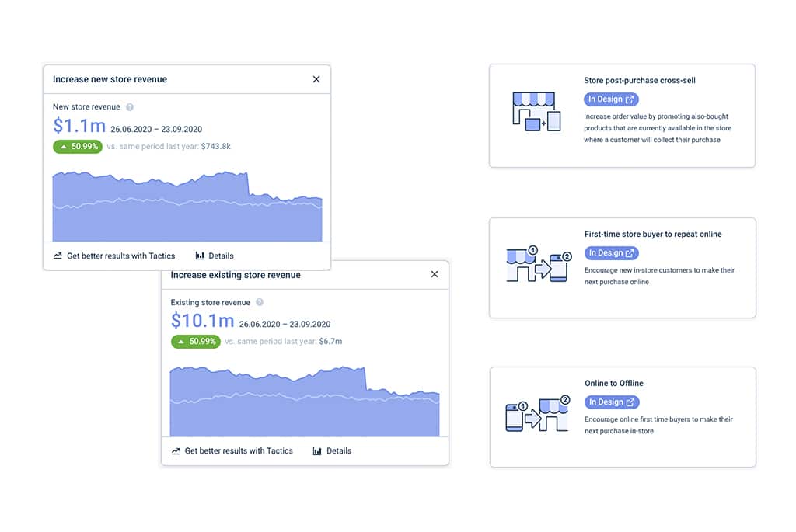Click the date range beside $1.1m

156,130
